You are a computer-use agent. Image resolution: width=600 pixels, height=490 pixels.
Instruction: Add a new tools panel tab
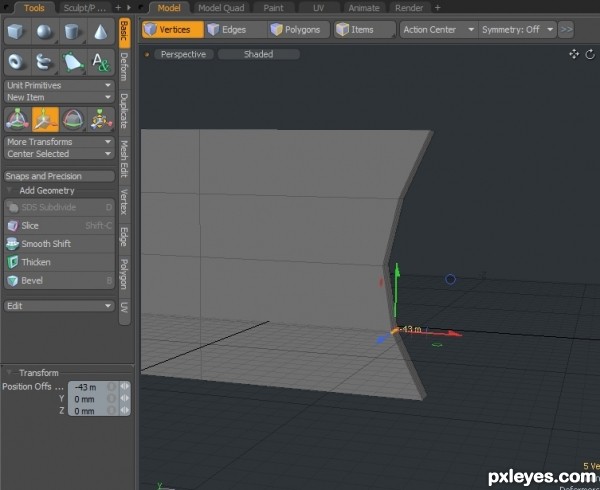tap(118, 8)
